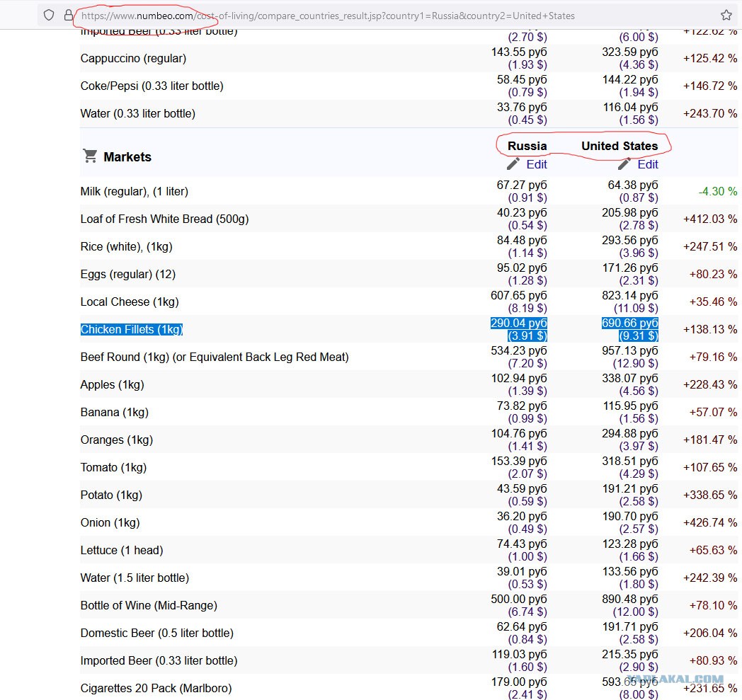
Task: Click the +80.23 % eggs difference
Action: [713, 275]
